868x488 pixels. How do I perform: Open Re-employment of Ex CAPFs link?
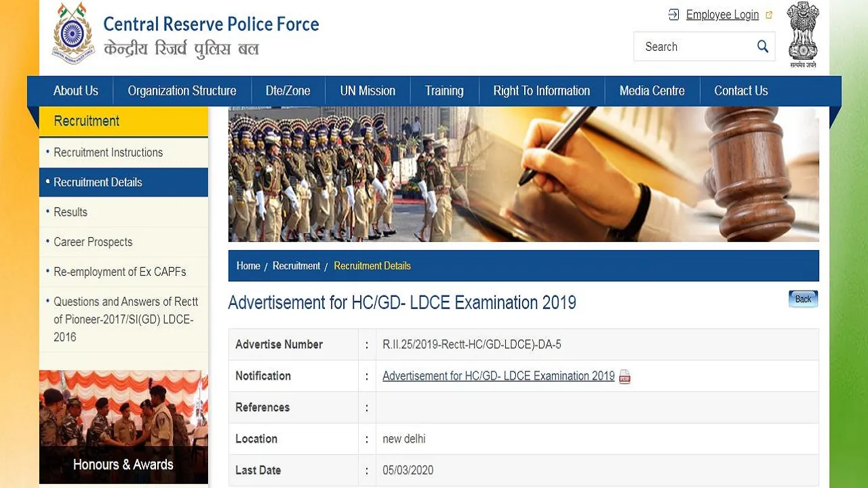[123, 272]
